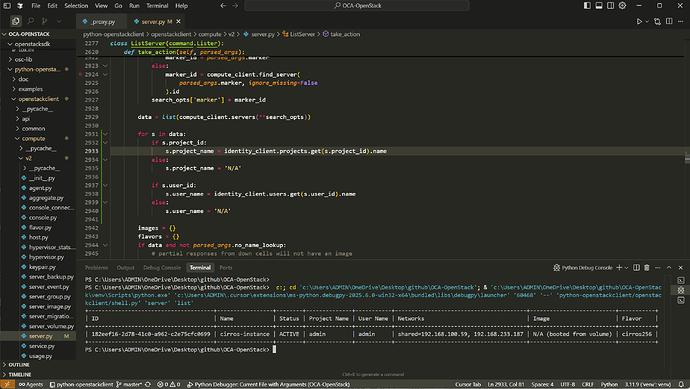Expand the OUTLINE section
The width and height of the screenshot is (690, 389).
19,365
